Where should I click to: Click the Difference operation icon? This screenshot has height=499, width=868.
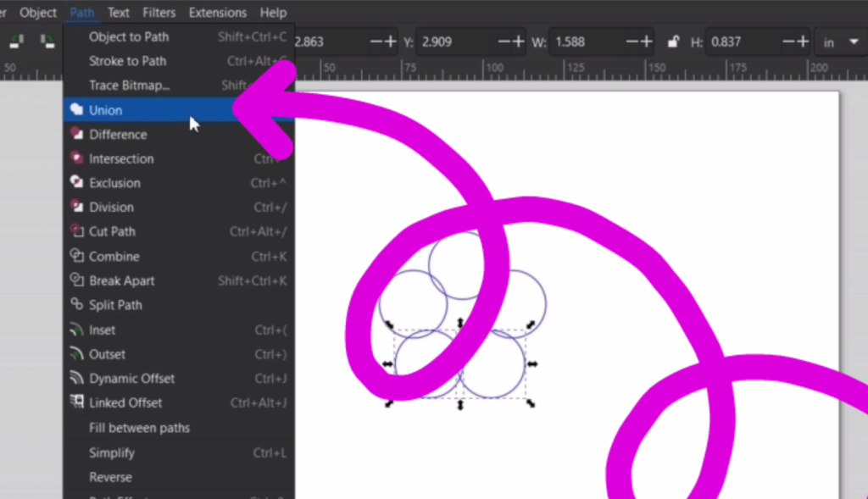(76, 134)
